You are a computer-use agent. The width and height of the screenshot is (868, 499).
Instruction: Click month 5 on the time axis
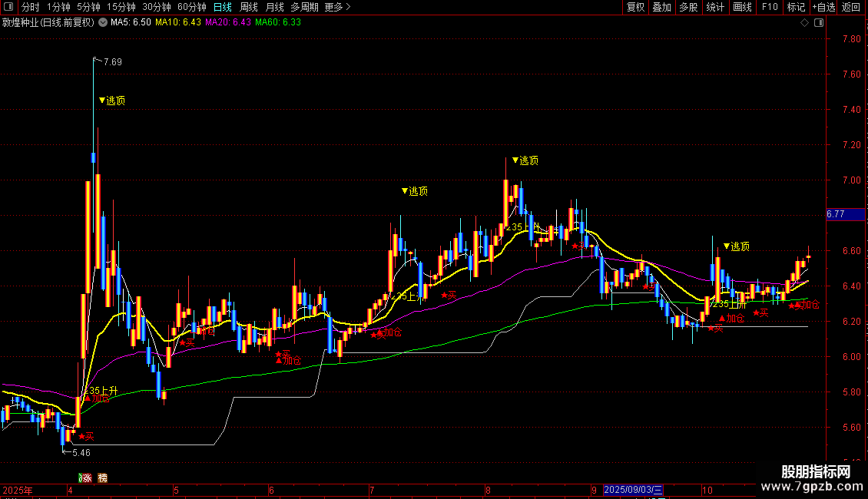(176, 490)
